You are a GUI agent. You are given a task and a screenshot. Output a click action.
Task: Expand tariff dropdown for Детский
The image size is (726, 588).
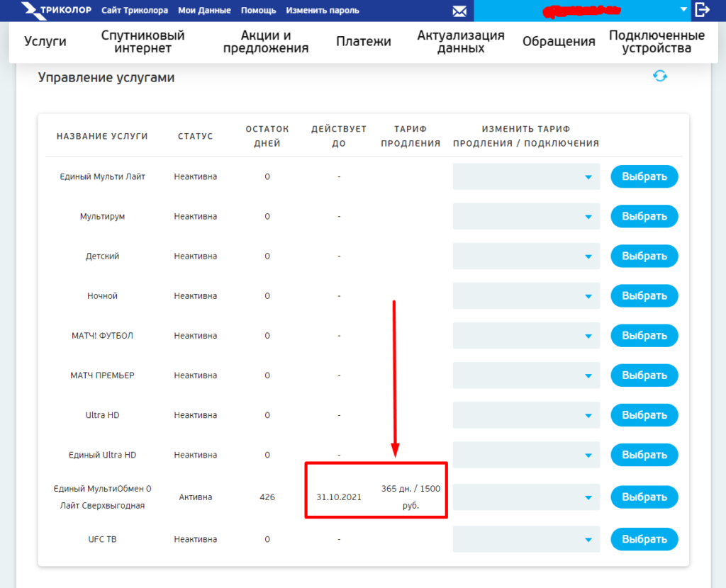(x=526, y=256)
